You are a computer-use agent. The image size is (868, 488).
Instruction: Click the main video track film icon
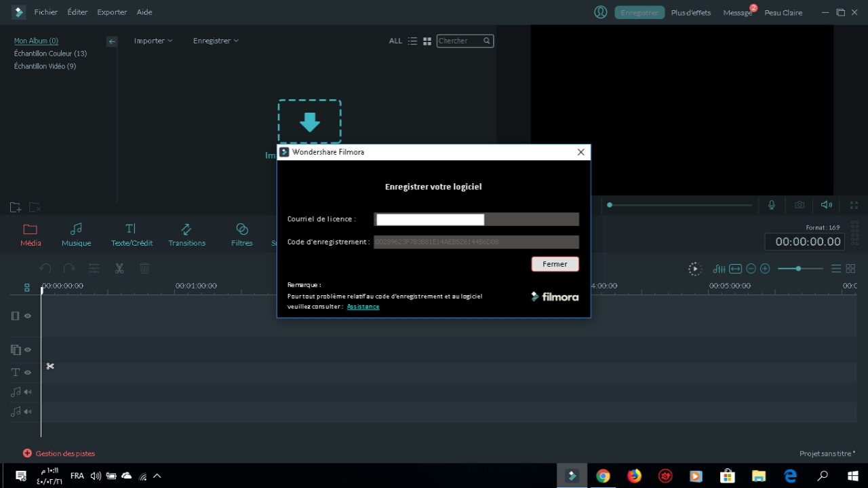16,316
